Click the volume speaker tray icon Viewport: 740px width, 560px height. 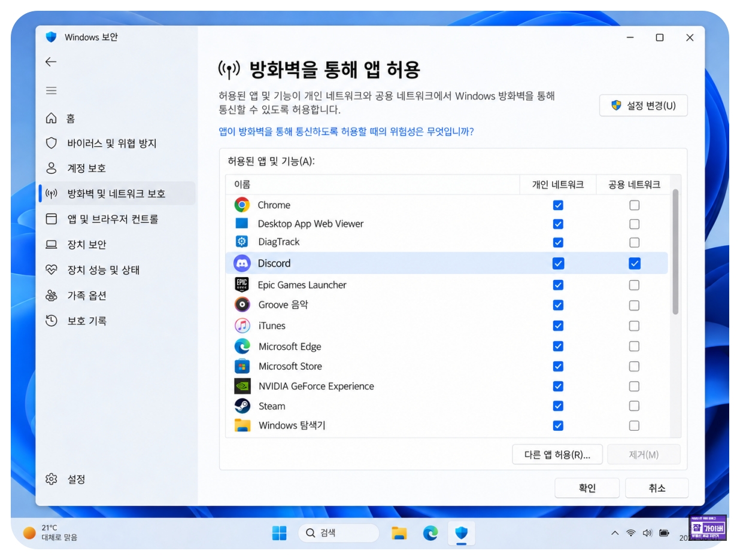pos(647,532)
